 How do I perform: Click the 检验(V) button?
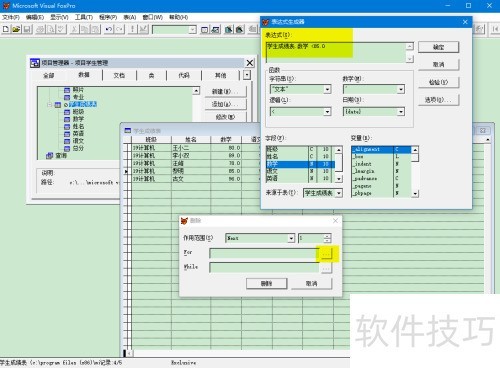point(439,82)
